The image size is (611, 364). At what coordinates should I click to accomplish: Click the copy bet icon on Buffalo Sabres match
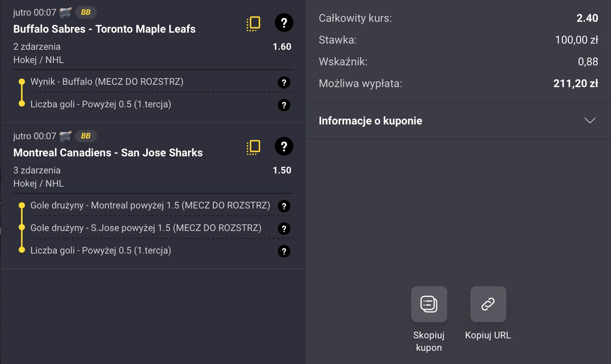click(x=253, y=23)
